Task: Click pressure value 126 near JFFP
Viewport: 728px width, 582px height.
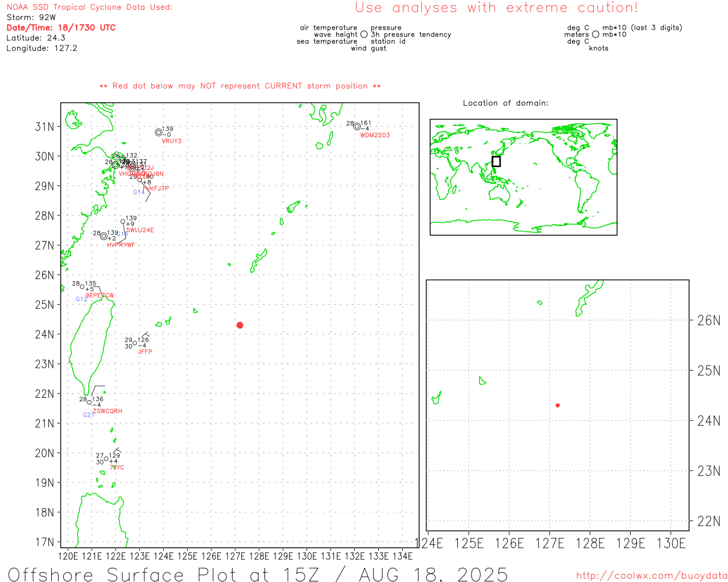Action: [x=143, y=340]
